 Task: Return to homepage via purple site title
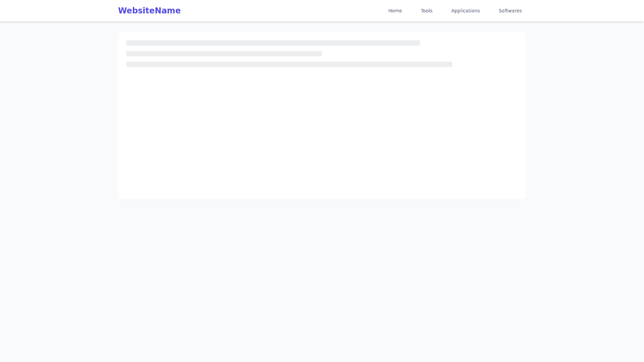coord(149,11)
